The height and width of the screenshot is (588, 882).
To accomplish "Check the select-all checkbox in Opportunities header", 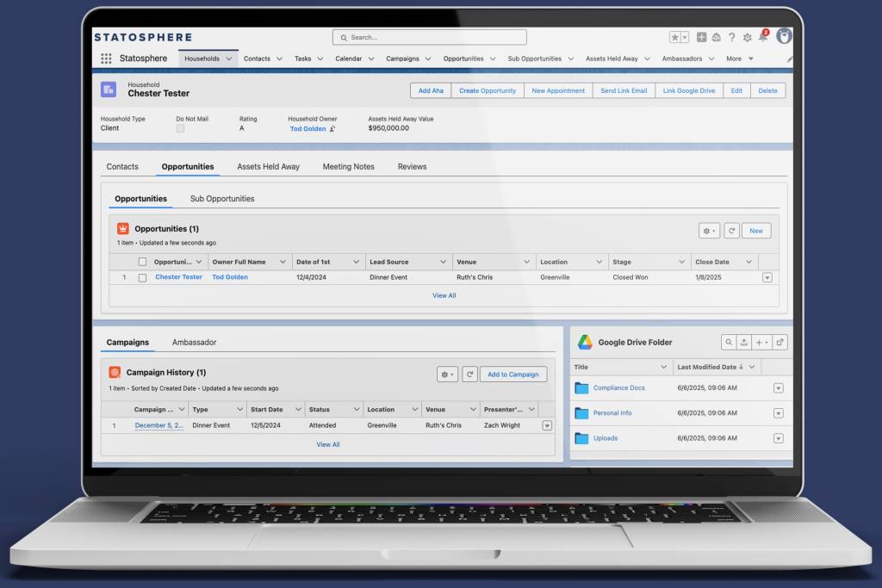I will [x=143, y=262].
